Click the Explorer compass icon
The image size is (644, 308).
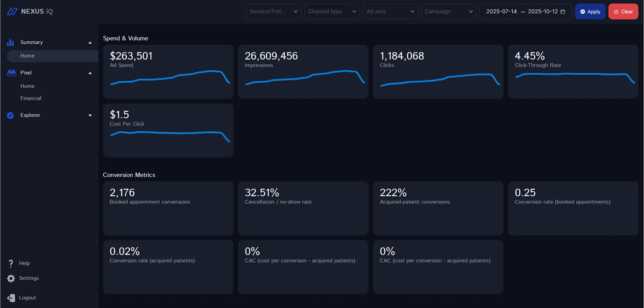[10, 115]
